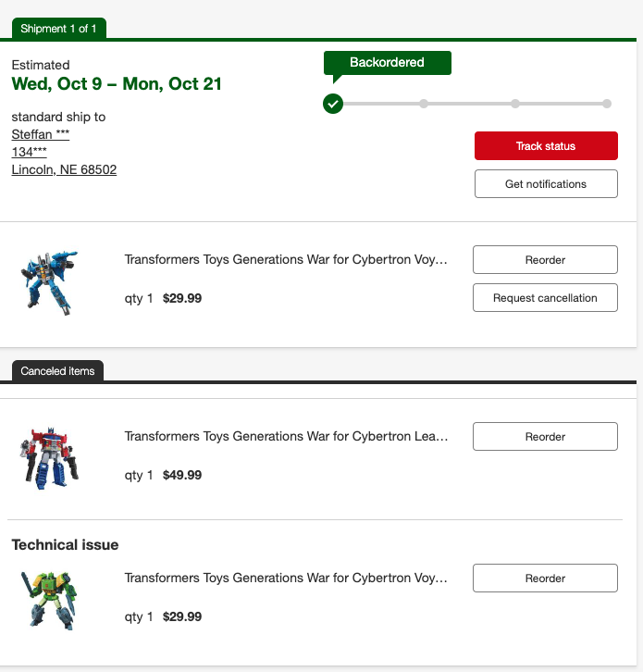
Task: Click the Track status button
Action: [546, 146]
